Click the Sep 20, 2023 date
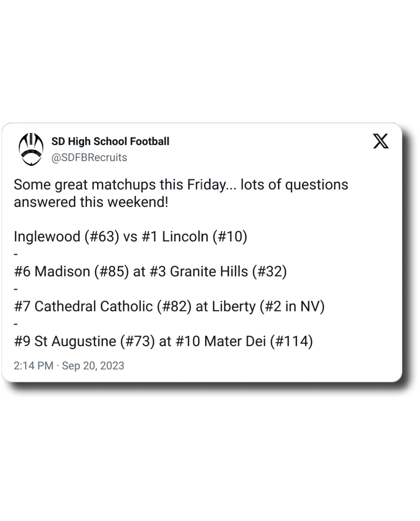 (93, 365)
